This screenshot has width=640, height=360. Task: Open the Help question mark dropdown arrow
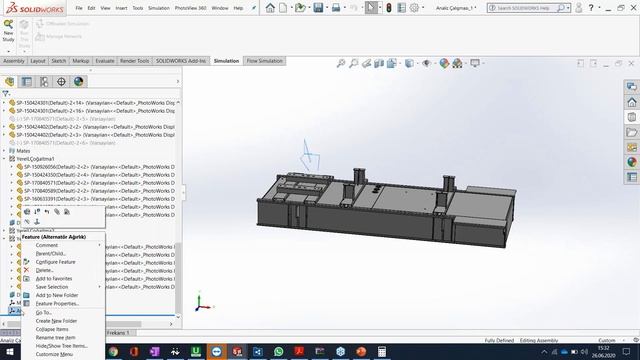point(599,8)
